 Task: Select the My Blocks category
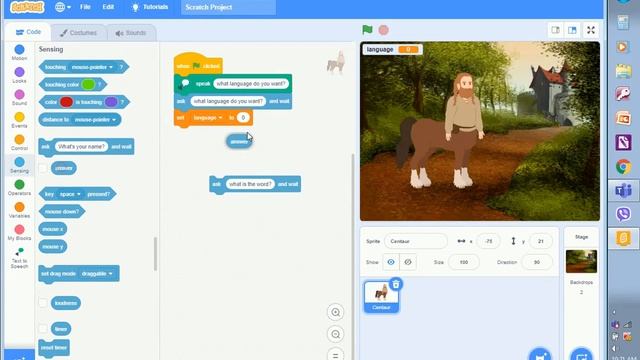[19, 233]
